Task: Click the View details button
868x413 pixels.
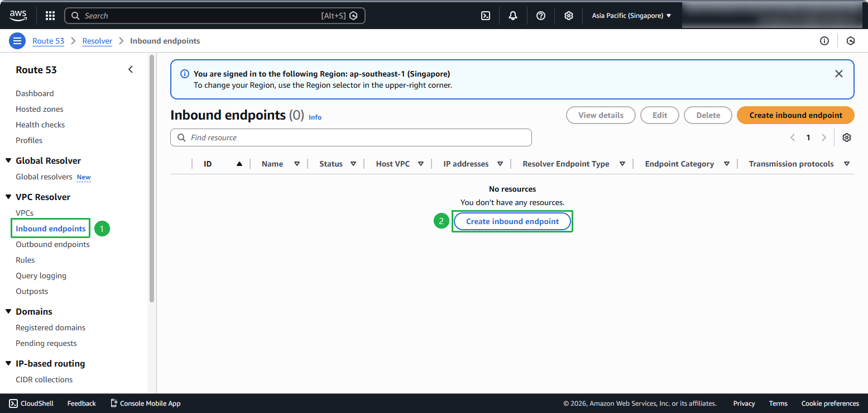Action: [x=601, y=115]
